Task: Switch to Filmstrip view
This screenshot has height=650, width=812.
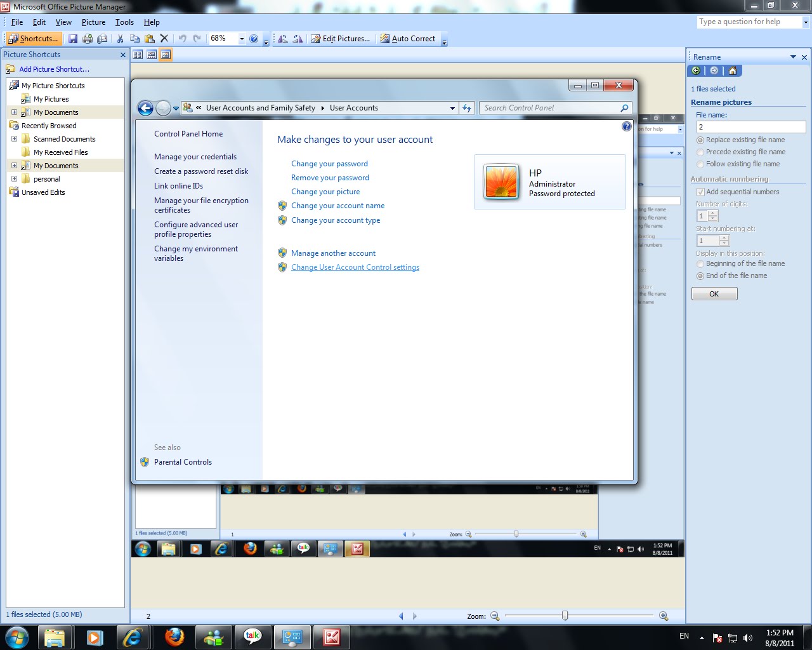Action: [x=152, y=55]
